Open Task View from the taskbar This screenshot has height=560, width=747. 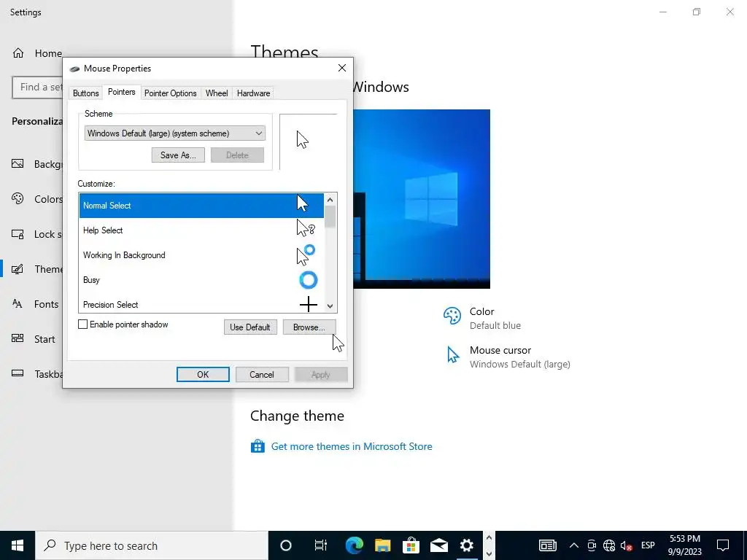(x=321, y=545)
